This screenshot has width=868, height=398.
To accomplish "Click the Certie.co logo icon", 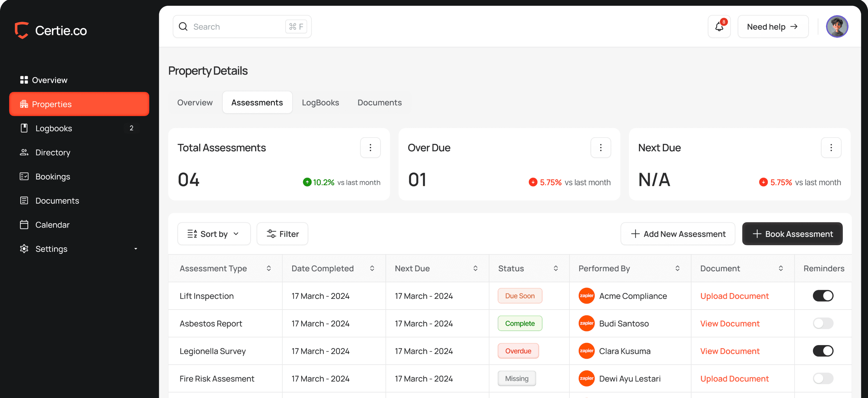I will [22, 30].
